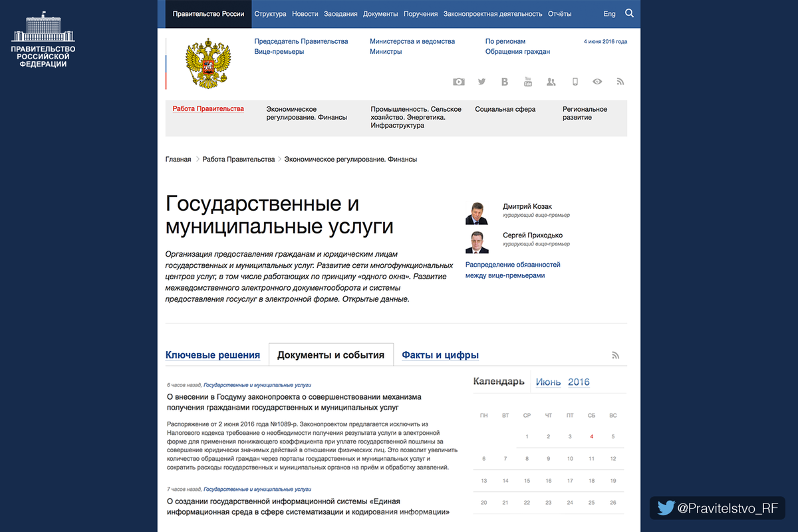
Task: Open the Новости menu item
Action: point(305,14)
